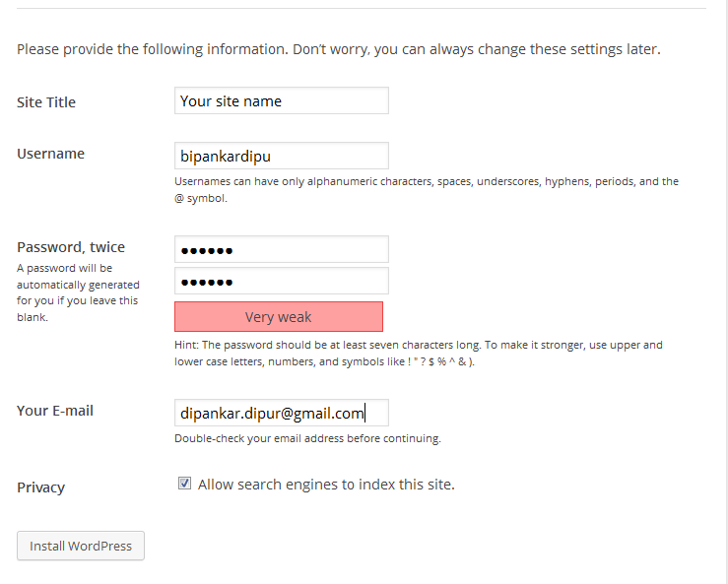Screen dimensions: 728x584
Task: Click the Site Title label
Action: (46, 102)
